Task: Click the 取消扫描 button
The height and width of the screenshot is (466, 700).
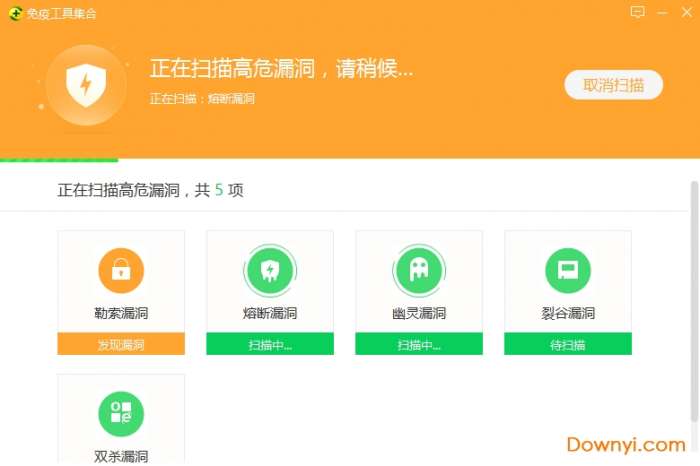Action: click(613, 85)
